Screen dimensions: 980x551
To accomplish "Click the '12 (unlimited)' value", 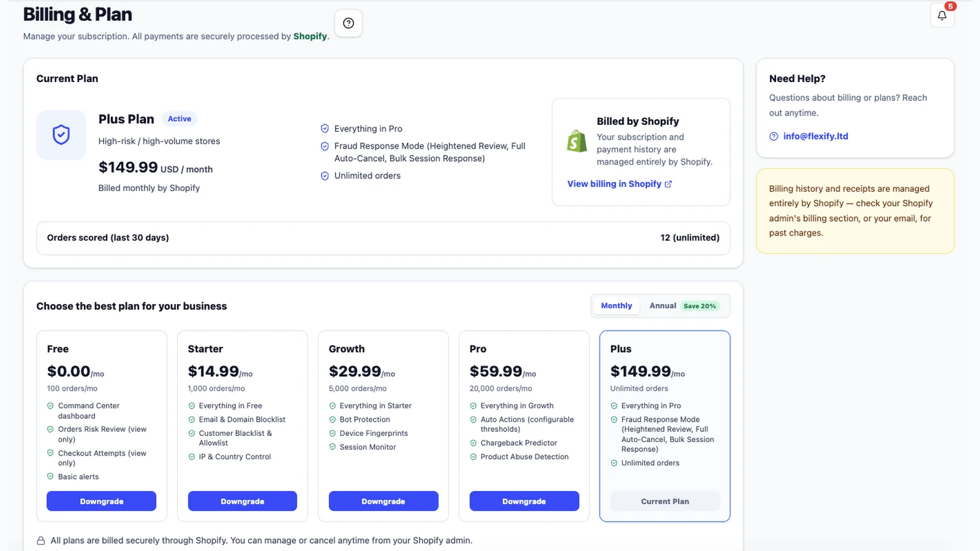I will click(690, 238).
